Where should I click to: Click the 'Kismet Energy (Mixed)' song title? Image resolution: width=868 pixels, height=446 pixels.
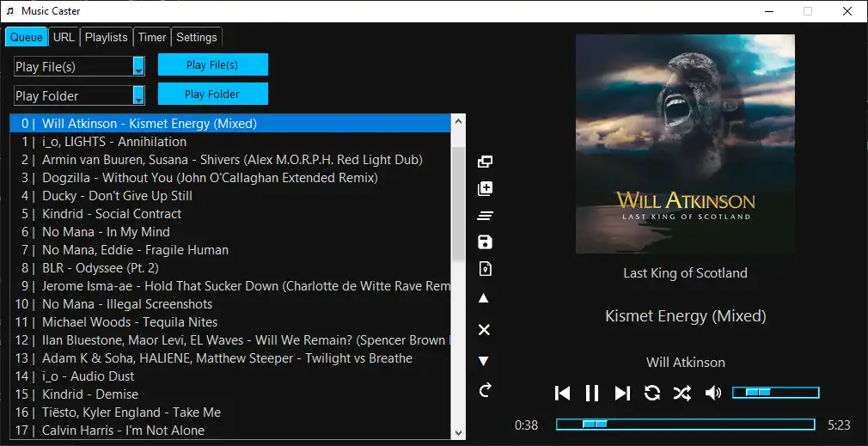click(685, 316)
